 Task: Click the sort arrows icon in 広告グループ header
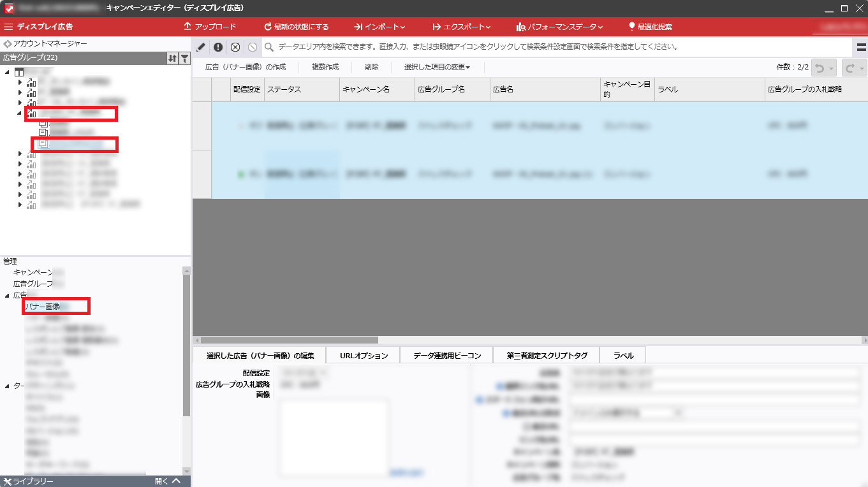coord(172,58)
